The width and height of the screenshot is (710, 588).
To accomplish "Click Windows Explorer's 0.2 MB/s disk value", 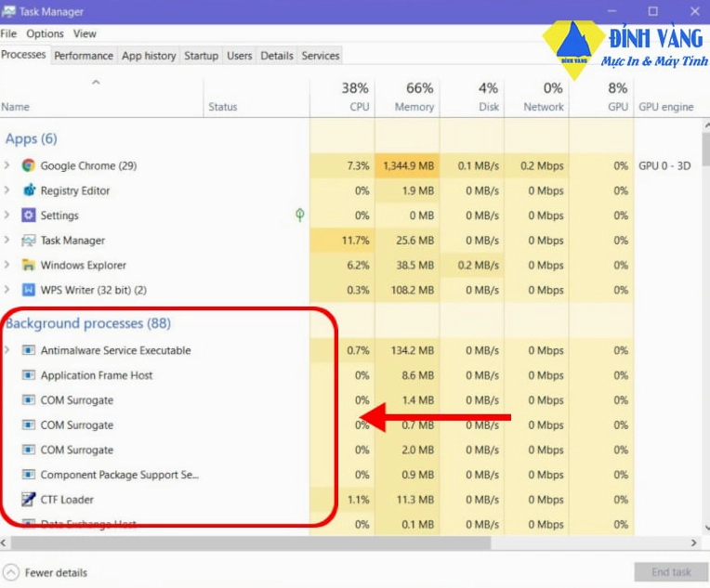I will click(472, 265).
